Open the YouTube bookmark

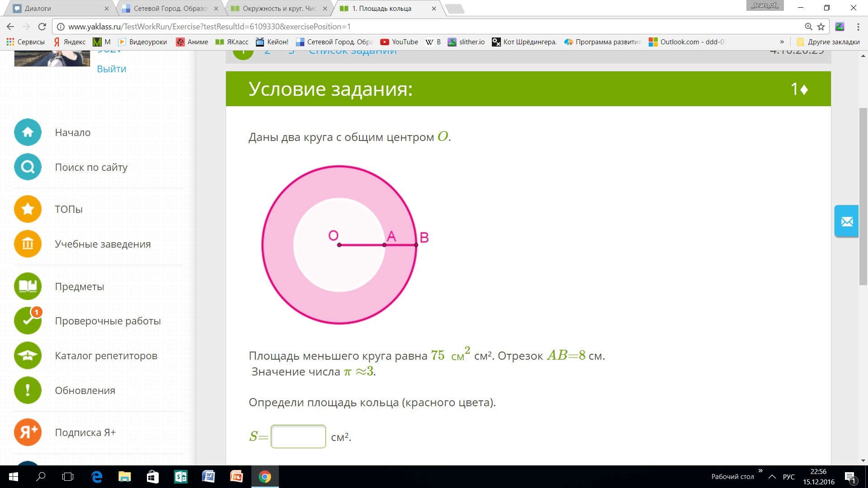(x=399, y=42)
